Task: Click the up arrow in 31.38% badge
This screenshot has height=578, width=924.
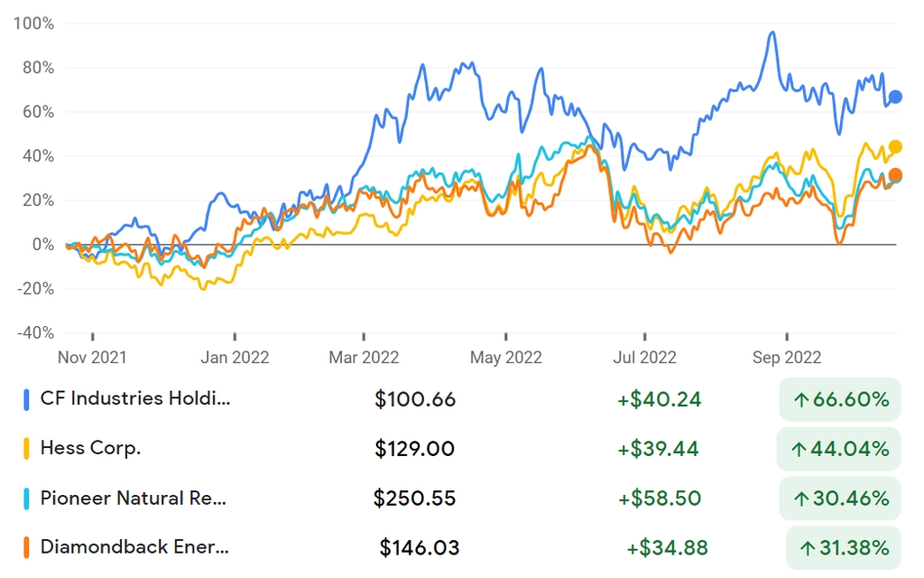Action: tap(808, 548)
